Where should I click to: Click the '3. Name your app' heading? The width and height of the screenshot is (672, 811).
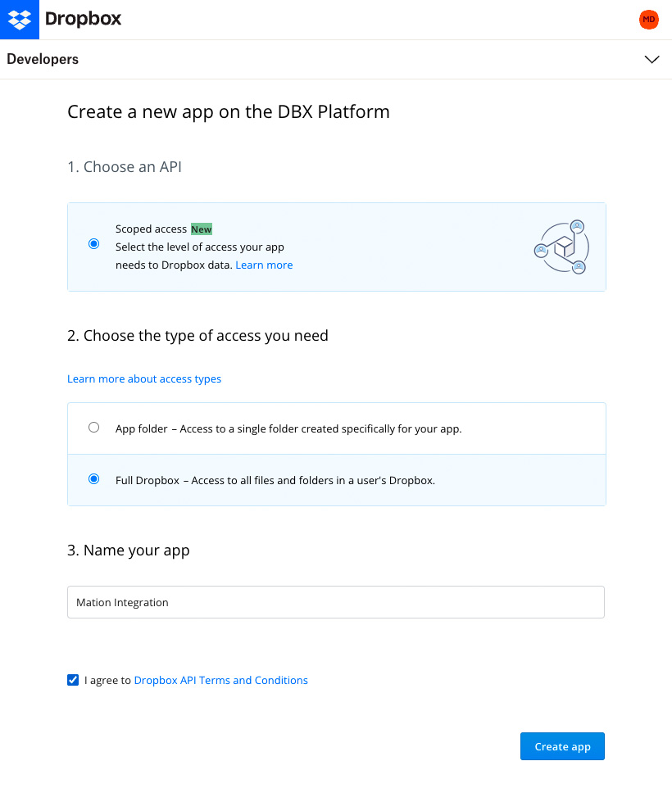pos(129,550)
